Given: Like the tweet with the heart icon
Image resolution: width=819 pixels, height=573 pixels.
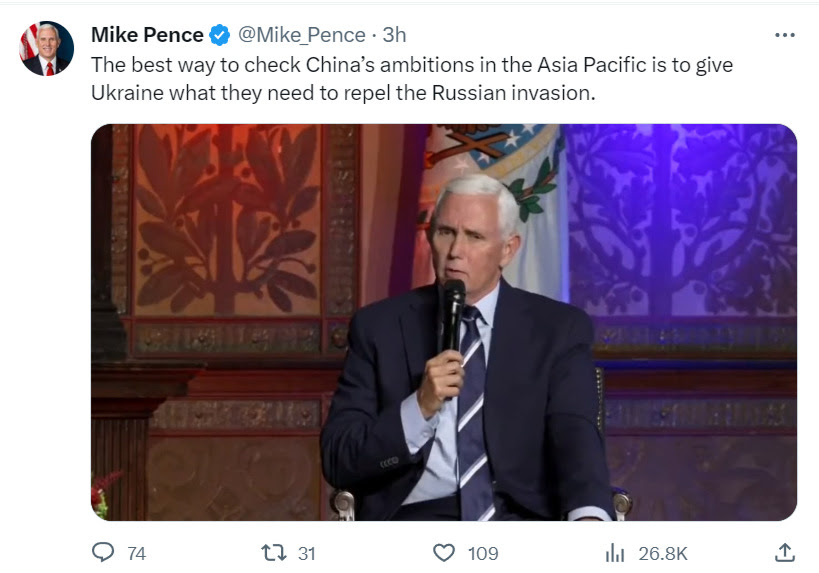Looking at the screenshot, I should tap(443, 552).
